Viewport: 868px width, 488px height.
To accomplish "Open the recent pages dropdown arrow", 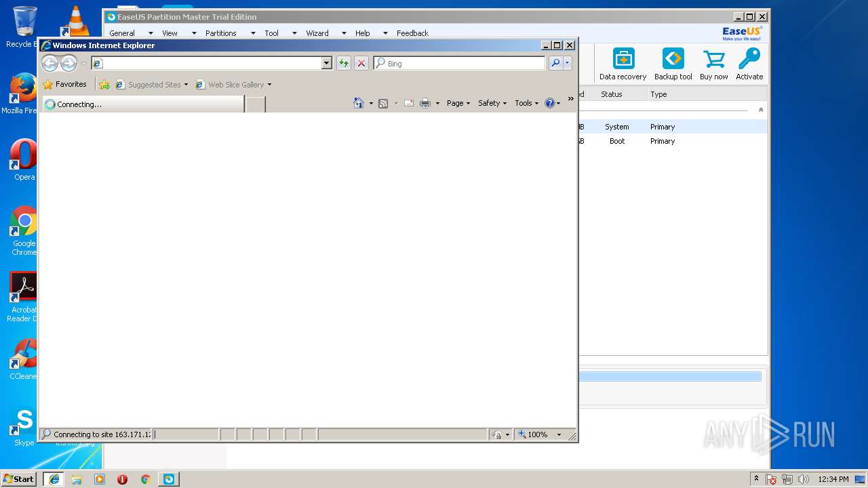I will pos(83,63).
